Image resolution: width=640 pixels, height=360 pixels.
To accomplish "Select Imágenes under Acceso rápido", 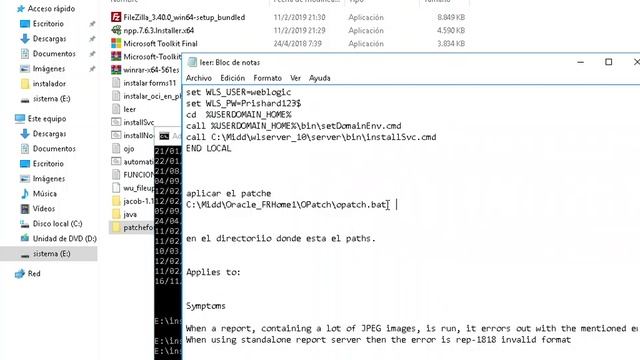I will [x=49, y=69].
